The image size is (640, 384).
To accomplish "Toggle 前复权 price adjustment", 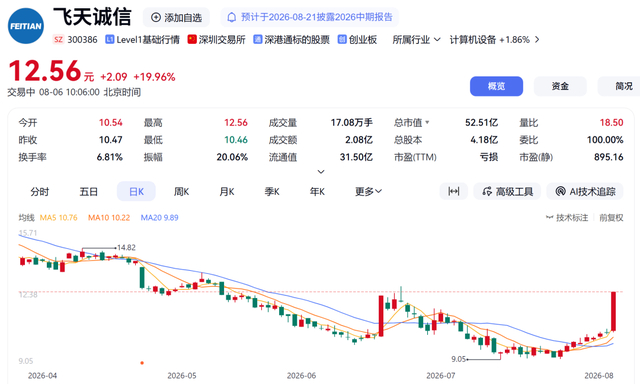I will tap(611, 218).
